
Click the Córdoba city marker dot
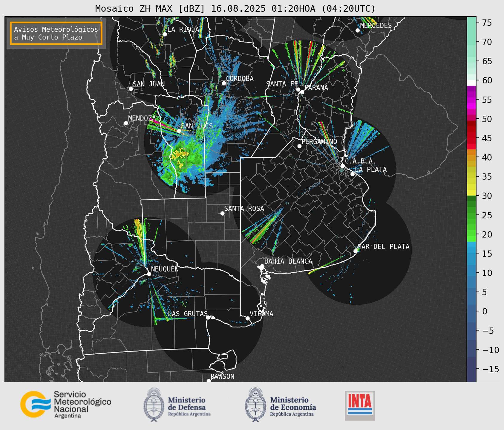pyautogui.click(x=224, y=83)
